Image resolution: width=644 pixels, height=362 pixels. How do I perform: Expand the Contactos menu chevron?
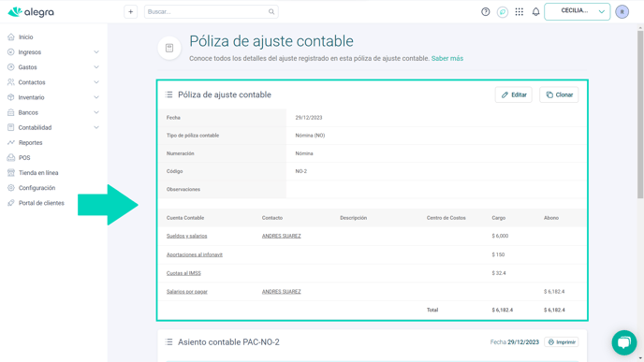click(x=96, y=82)
